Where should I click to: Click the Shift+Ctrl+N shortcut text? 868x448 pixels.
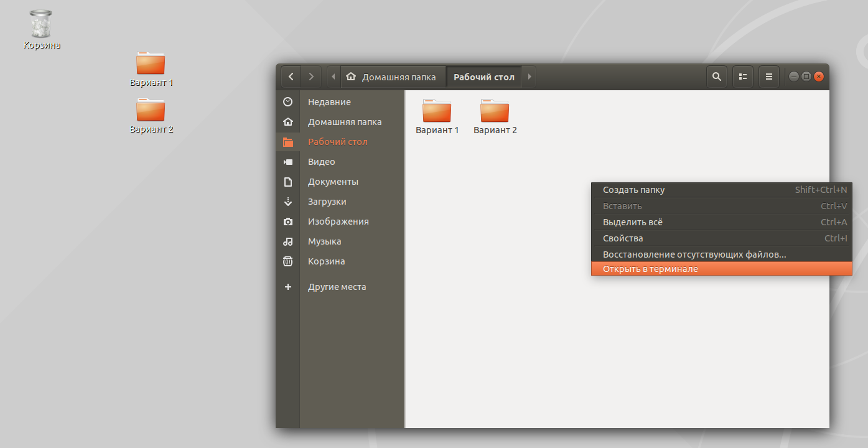pos(821,190)
